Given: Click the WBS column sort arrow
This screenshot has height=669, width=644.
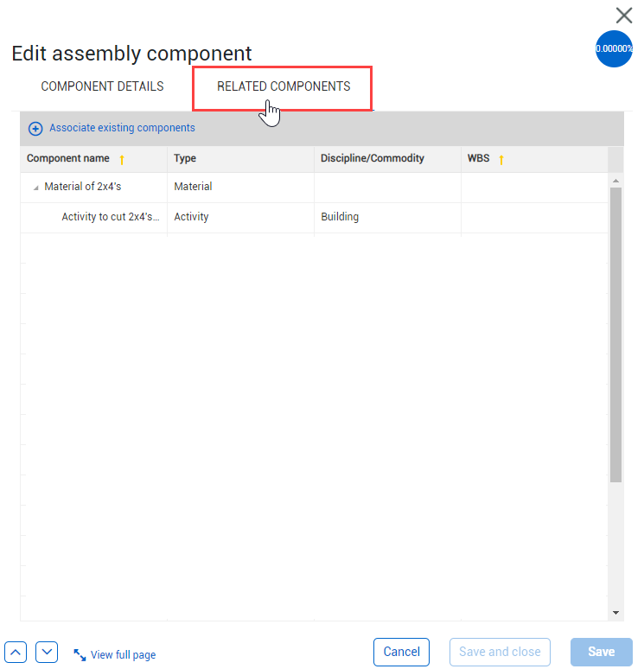Looking at the screenshot, I should pos(501,159).
